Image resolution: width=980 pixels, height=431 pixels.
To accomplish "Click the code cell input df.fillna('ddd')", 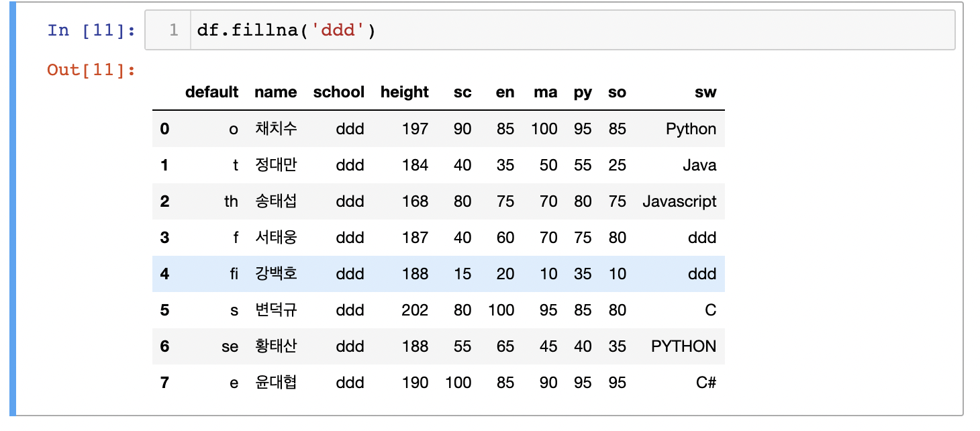I will pyautogui.click(x=549, y=30).
